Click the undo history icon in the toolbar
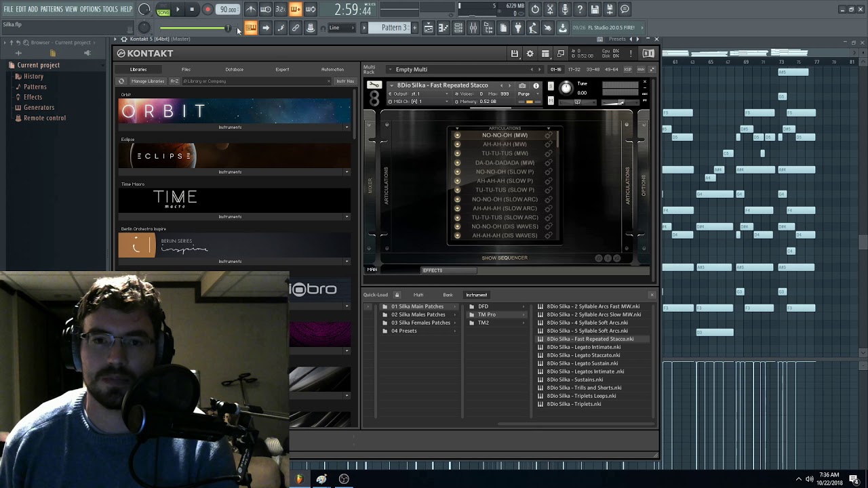 point(535,9)
